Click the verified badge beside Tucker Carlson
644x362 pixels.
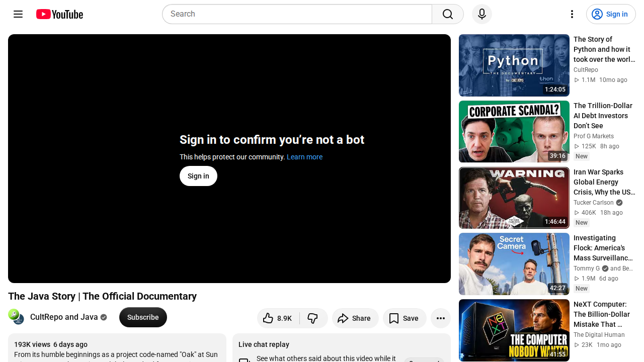[619, 203]
